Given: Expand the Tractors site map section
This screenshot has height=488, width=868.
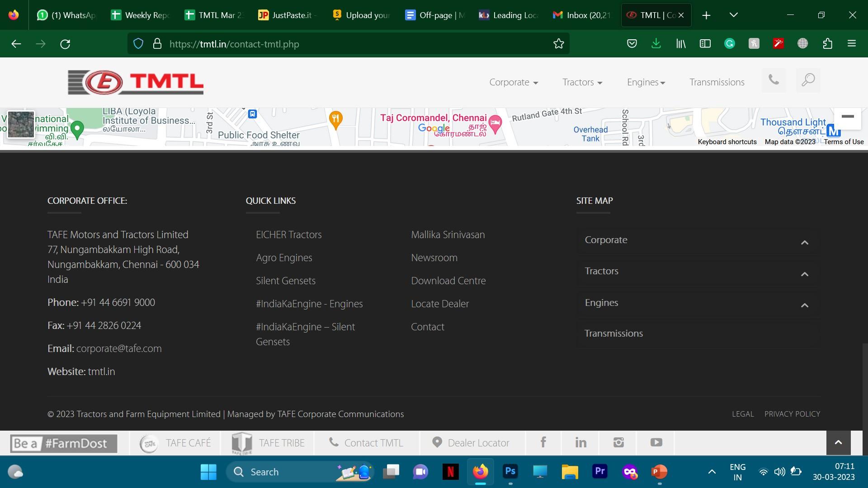Looking at the screenshot, I should click(x=804, y=274).
